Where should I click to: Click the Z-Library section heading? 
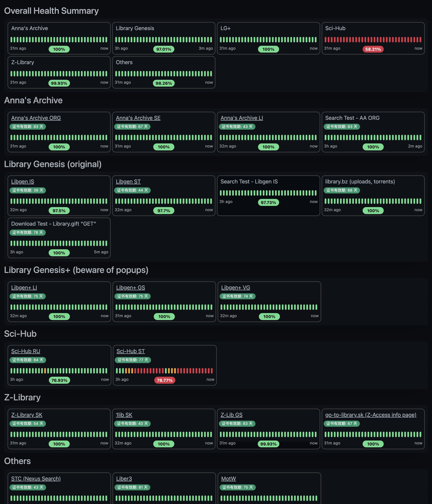click(x=22, y=397)
